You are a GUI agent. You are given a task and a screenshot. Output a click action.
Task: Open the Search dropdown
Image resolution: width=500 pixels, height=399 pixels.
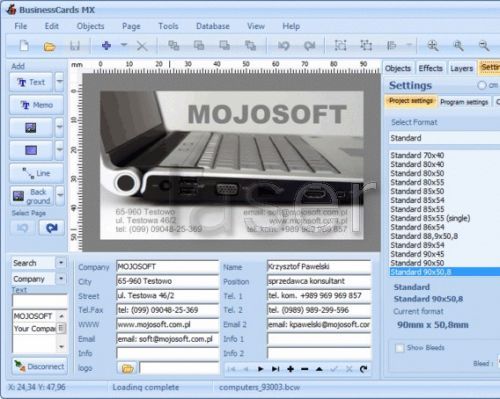pos(61,263)
